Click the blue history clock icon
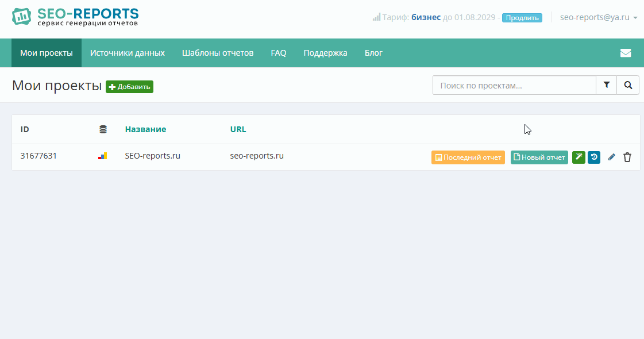The width and height of the screenshot is (644, 339). coord(594,157)
